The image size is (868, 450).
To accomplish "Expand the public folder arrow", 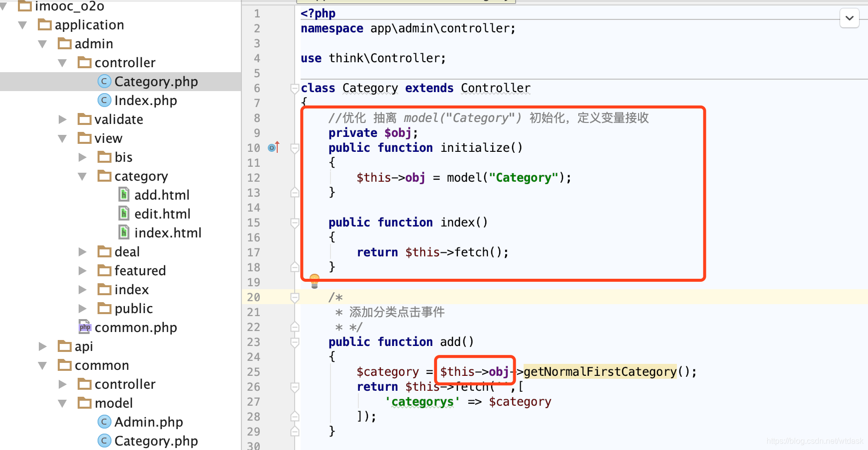I will [x=82, y=309].
